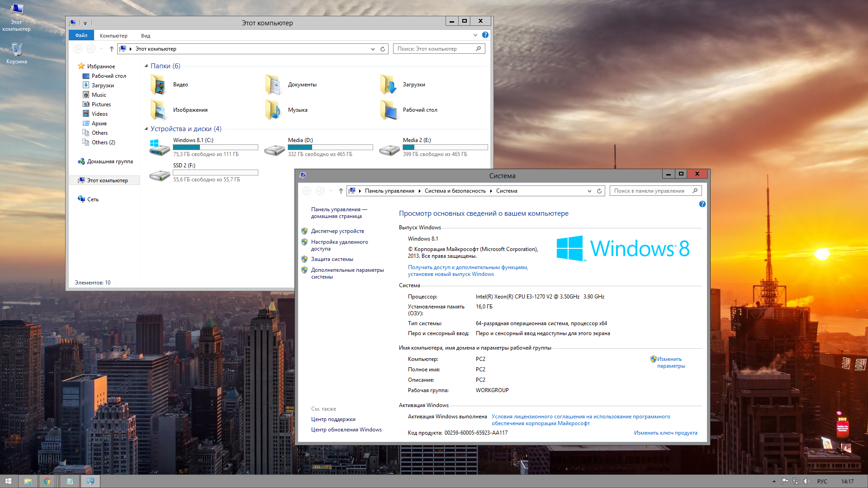Select the Media (D:) drive icon

tap(274, 150)
